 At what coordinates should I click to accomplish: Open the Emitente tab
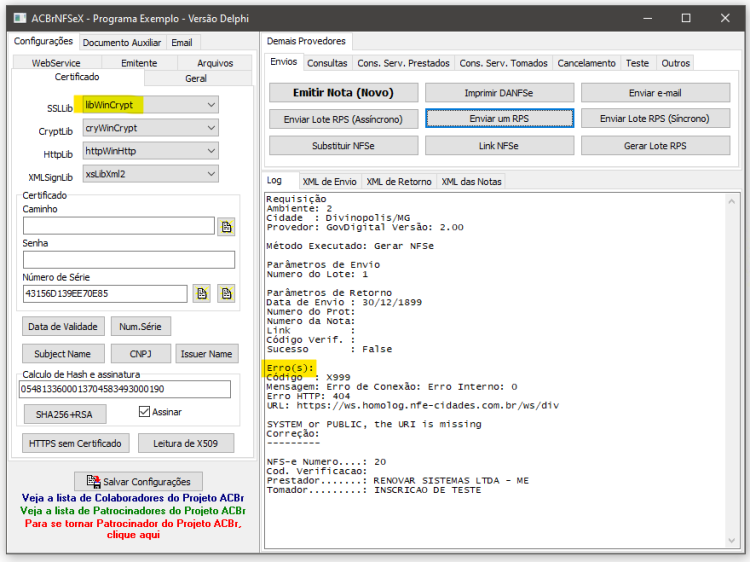tap(139, 63)
